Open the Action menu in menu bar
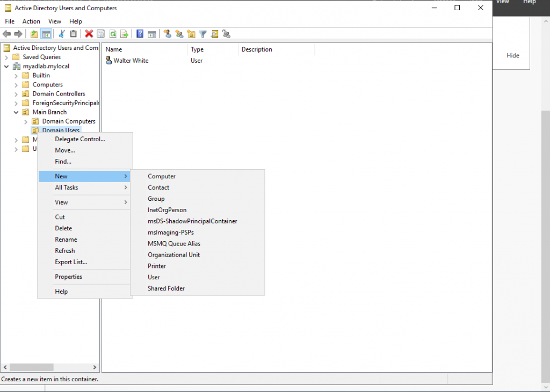This screenshot has height=392, width=550. 31,21
